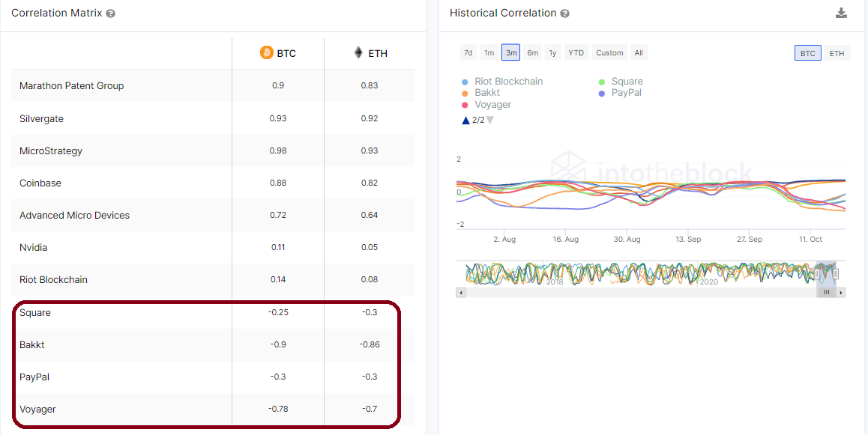Download the historical correlation chart
Viewport: 868px width, 435px height.
click(x=842, y=13)
